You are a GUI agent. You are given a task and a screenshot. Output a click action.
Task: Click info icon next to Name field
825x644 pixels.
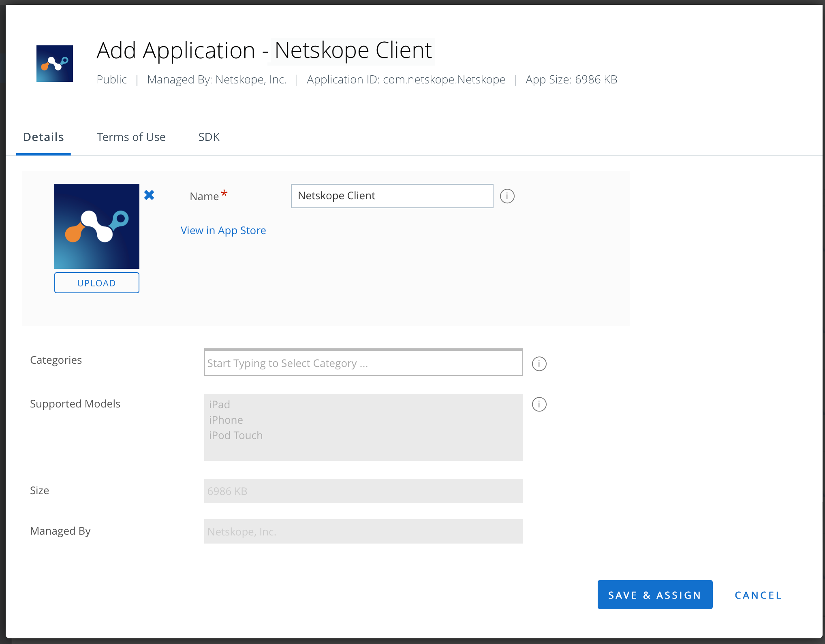507,196
